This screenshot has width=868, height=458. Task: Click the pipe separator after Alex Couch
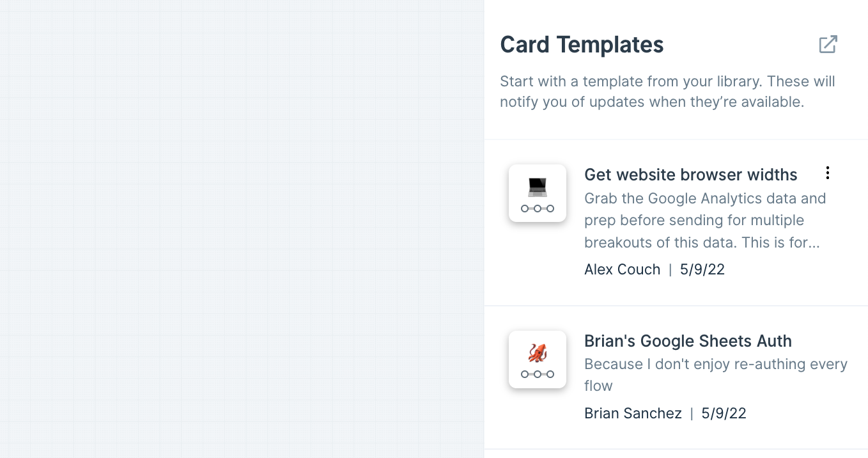pyautogui.click(x=670, y=269)
